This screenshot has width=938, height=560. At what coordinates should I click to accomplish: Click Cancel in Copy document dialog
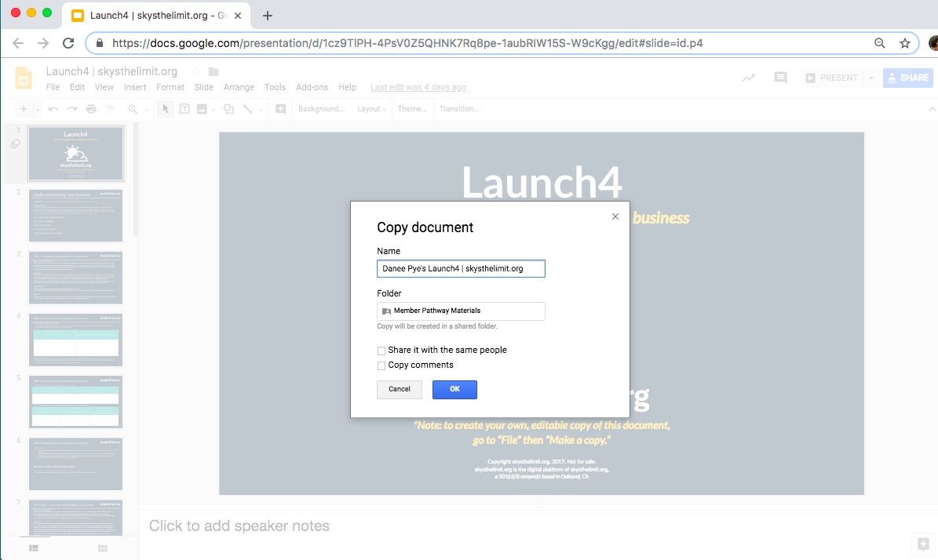399,389
